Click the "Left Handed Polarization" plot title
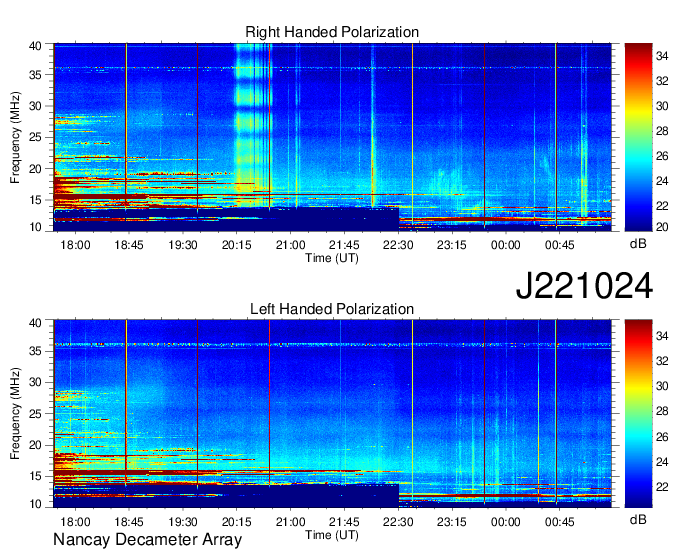The height and width of the screenshot is (552, 680). click(x=332, y=309)
